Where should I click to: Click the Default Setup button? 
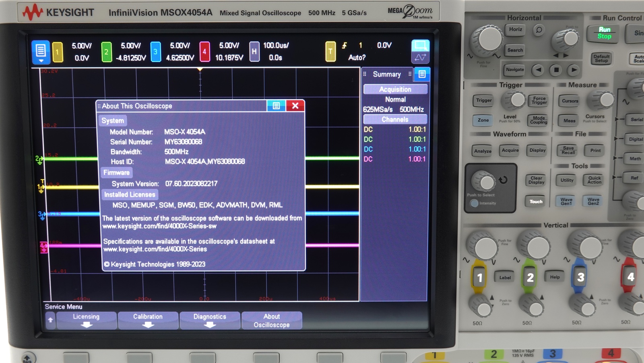pyautogui.click(x=601, y=58)
